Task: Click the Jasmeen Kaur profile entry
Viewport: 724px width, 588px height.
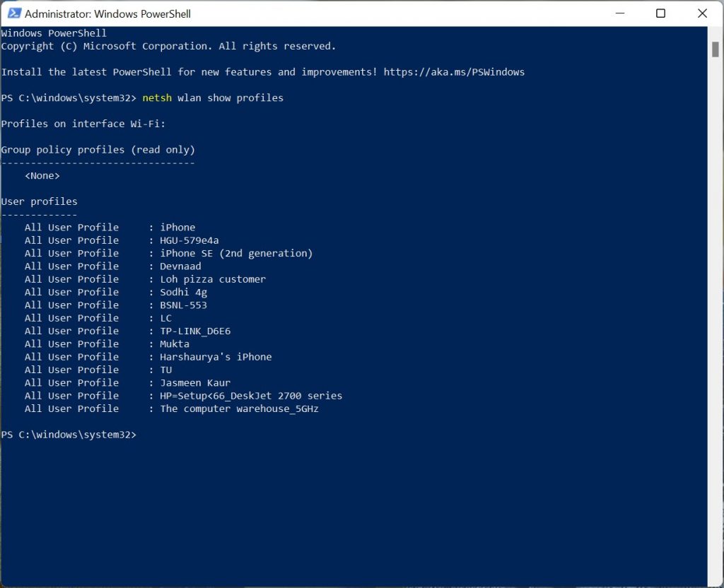Action: [x=195, y=383]
